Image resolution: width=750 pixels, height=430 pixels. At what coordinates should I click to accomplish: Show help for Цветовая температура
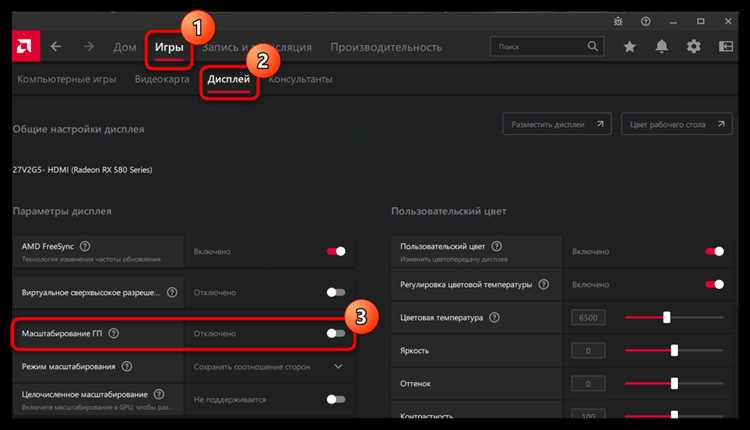495,318
